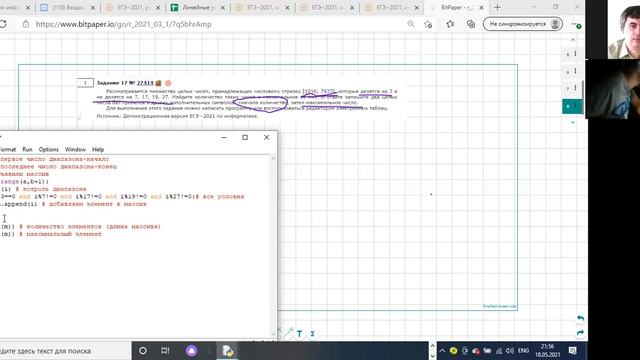Click the IDLE editor vertical scrollbar
The image size is (640, 360).
273,246
